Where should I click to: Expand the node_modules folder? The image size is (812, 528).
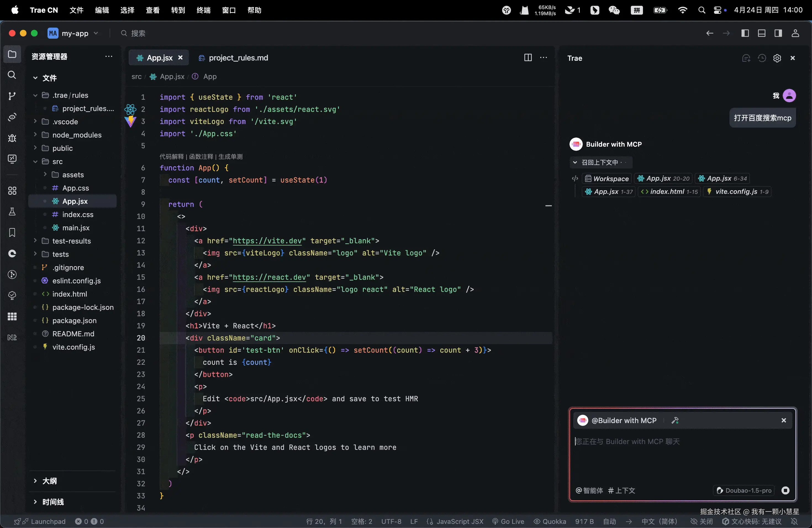pyautogui.click(x=77, y=135)
